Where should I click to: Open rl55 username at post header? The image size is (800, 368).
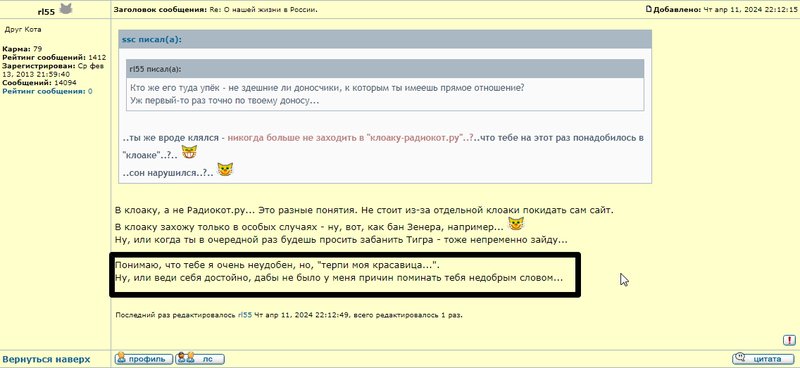(46, 11)
